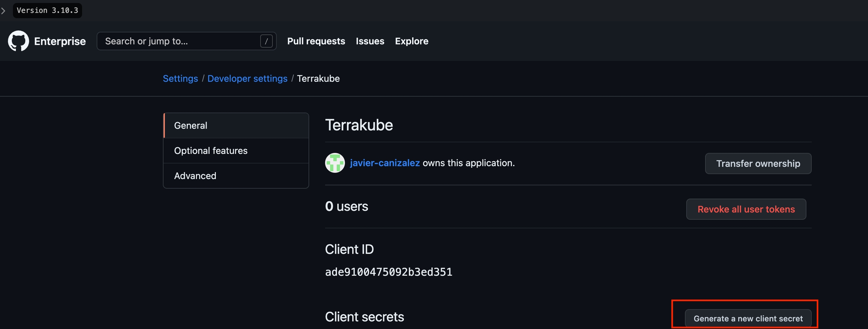Open the Explore page
The height and width of the screenshot is (329, 868).
(411, 41)
